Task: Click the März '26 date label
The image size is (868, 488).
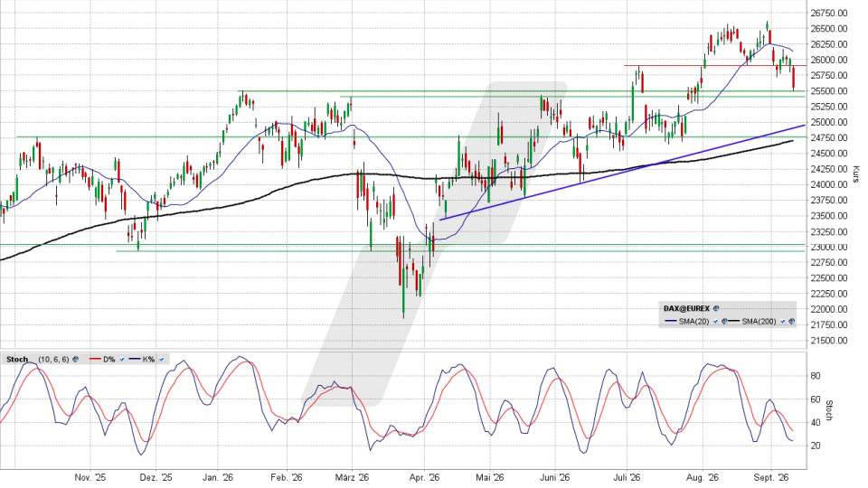Action: pos(352,477)
